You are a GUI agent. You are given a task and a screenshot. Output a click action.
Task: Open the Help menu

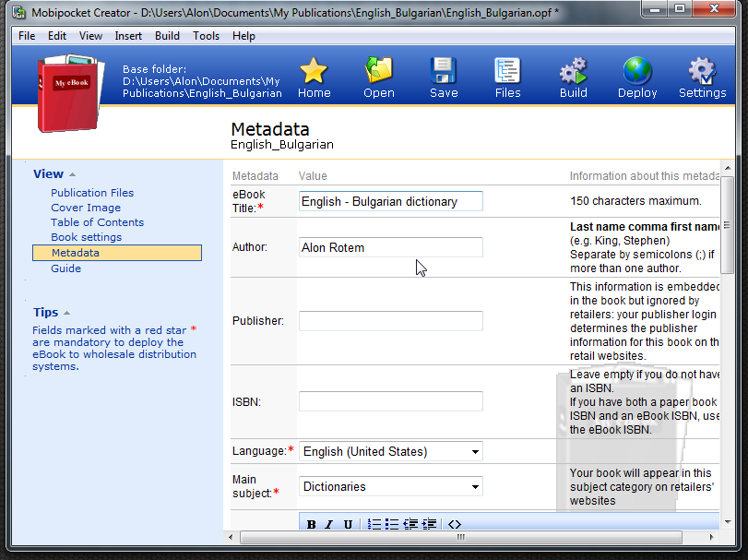(243, 36)
